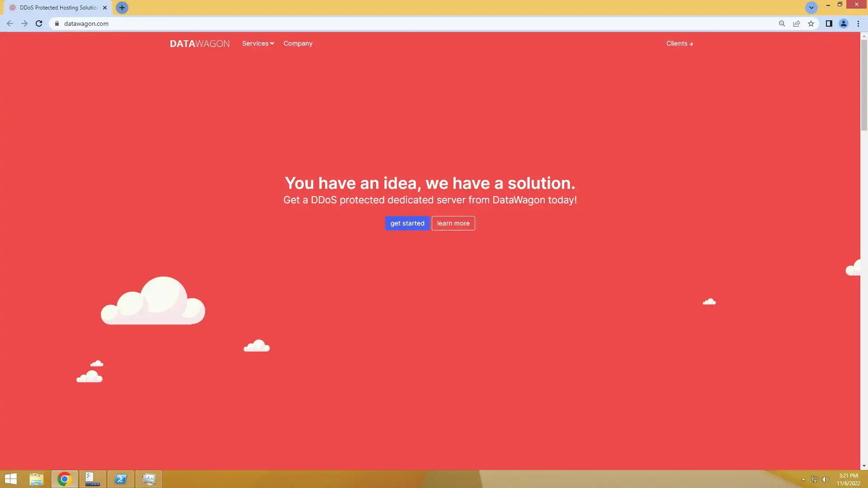
Task: Open Chrome three-dot menu
Action: tap(858, 23)
